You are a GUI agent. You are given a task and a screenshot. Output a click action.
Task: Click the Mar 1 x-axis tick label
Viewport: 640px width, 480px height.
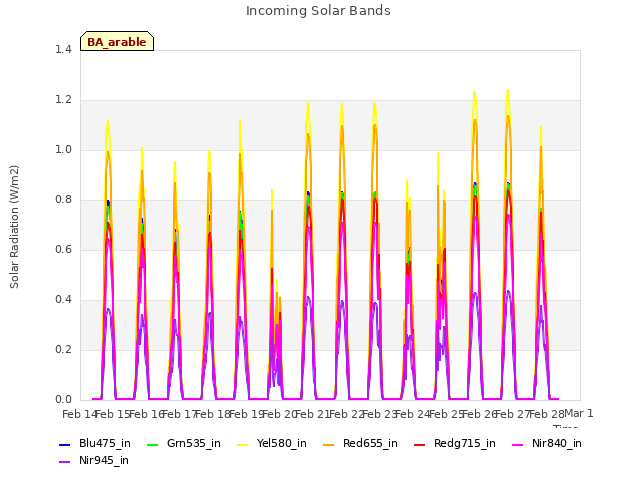click(x=578, y=413)
